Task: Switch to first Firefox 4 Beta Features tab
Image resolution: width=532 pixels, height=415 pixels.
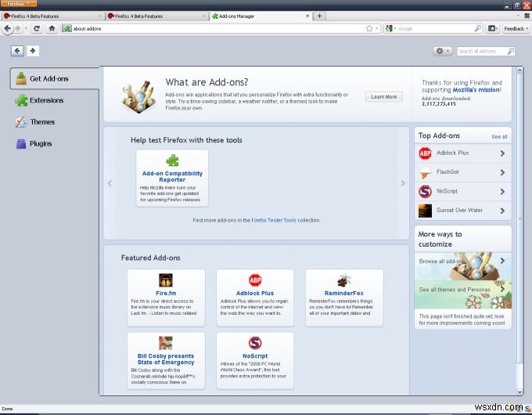Action: click(x=52, y=16)
